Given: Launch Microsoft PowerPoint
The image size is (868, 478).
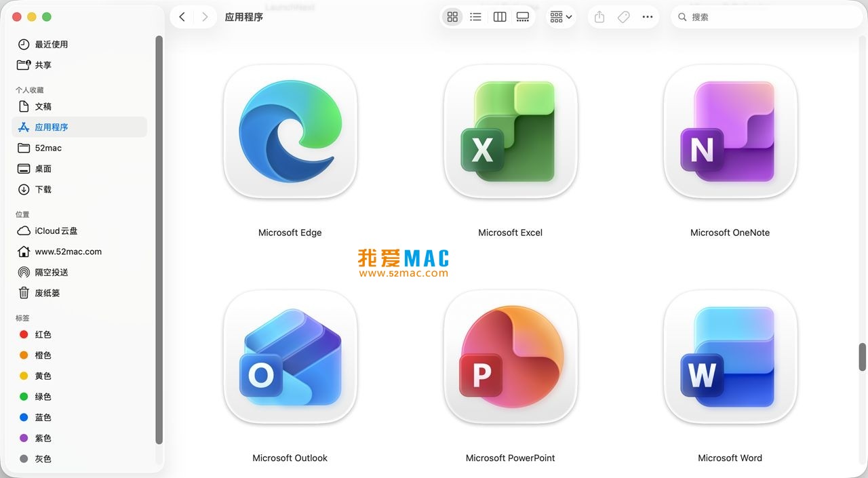Looking at the screenshot, I should [510, 357].
